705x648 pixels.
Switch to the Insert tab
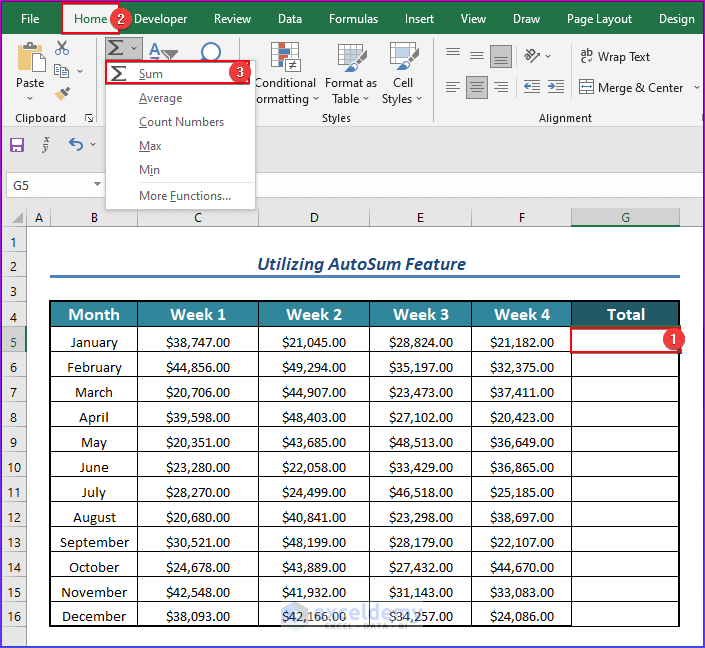[x=419, y=19]
